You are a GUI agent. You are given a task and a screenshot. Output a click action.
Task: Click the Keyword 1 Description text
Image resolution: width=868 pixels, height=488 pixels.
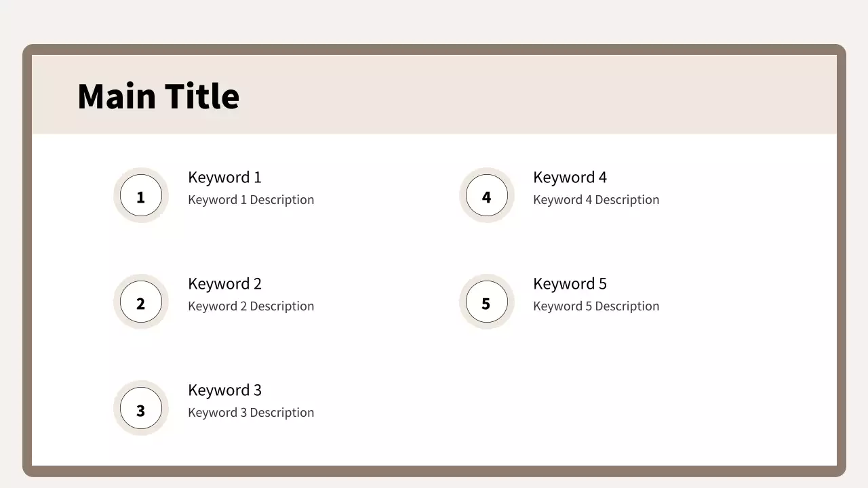251,200
